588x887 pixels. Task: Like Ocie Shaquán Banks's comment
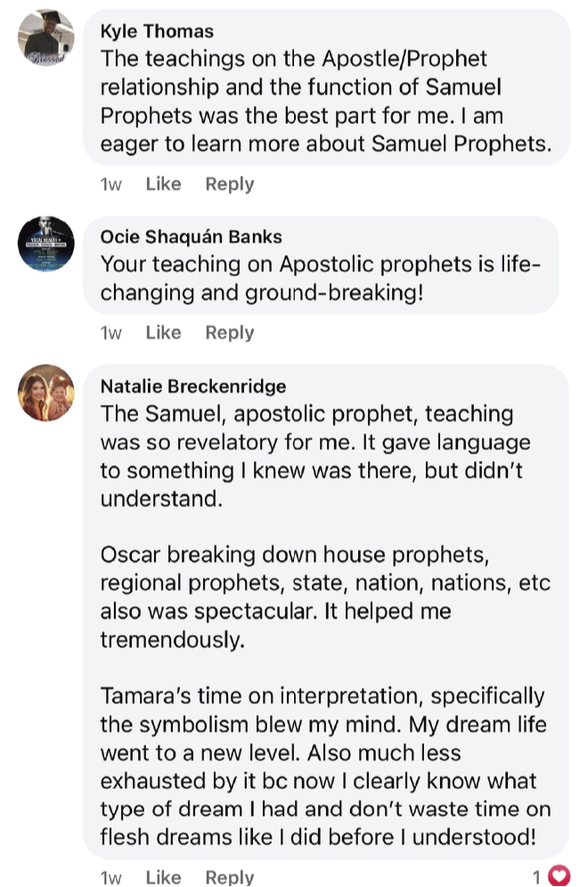click(x=163, y=333)
